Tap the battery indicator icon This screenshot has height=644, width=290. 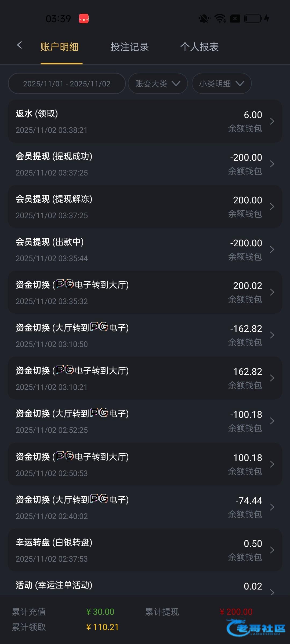click(x=253, y=19)
